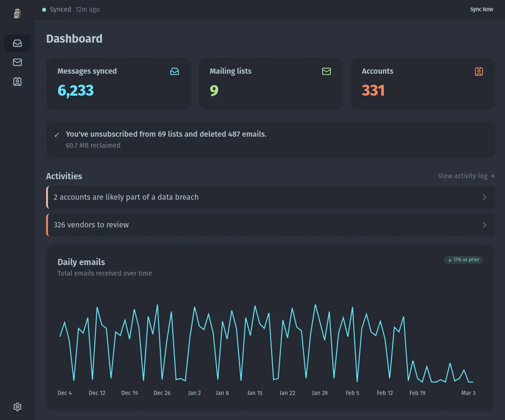Image resolution: width=505 pixels, height=420 pixels.
Task: Open the Accounts card
Action: [x=423, y=84]
